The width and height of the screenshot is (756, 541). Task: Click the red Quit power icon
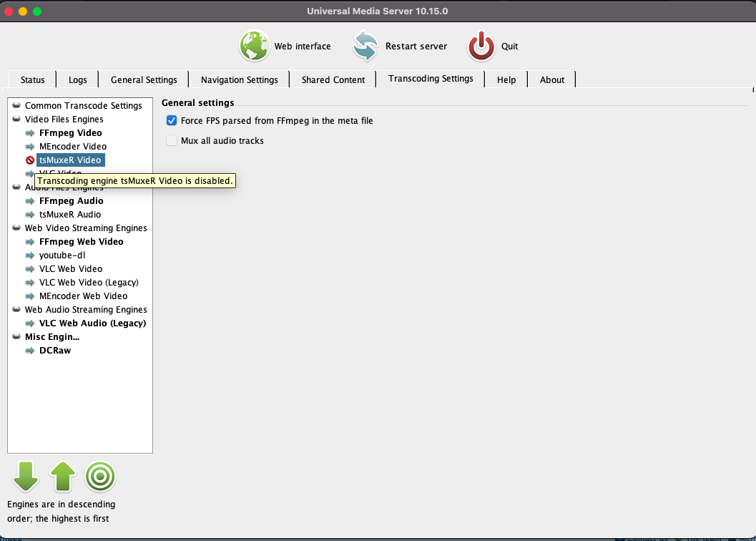pyautogui.click(x=481, y=46)
